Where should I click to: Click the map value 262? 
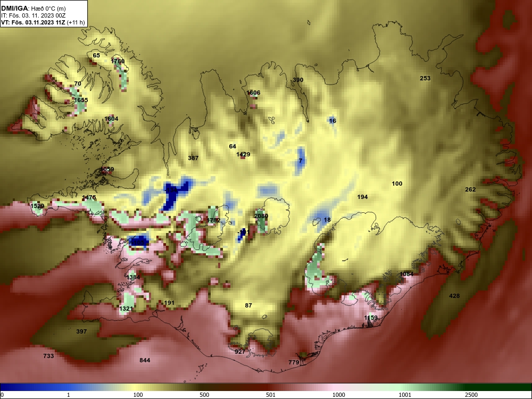tap(470, 190)
